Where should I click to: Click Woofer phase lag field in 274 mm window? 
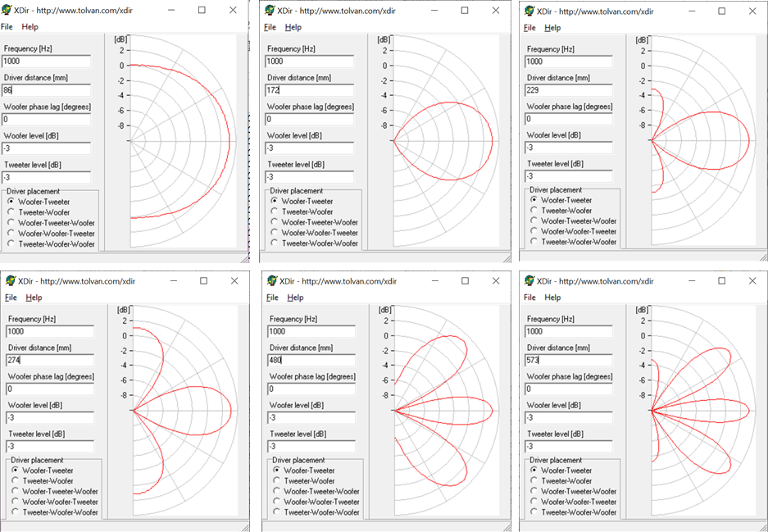click(x=50, y=389)
